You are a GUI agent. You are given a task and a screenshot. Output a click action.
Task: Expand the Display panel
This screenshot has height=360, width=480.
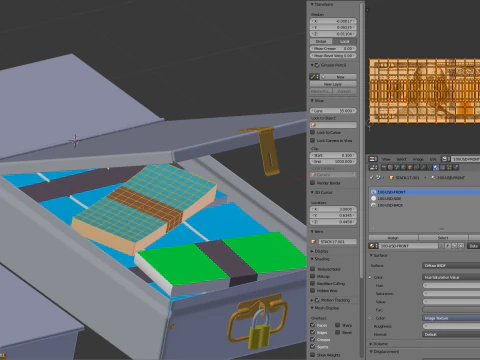312,251
